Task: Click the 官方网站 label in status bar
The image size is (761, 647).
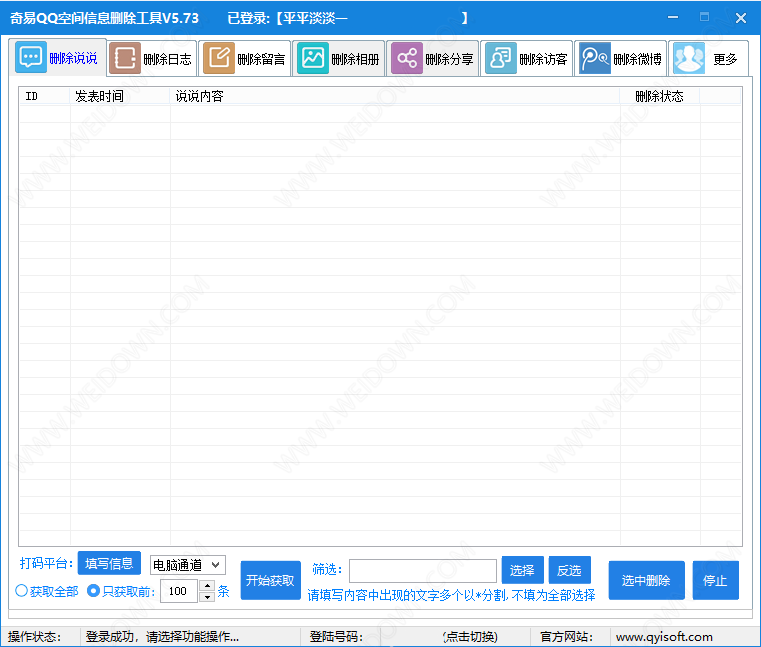Action: (x=566, y=636)
